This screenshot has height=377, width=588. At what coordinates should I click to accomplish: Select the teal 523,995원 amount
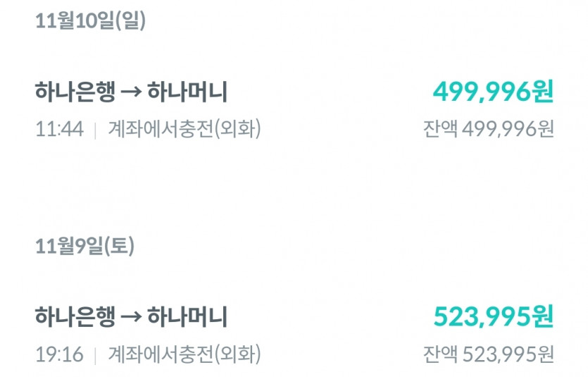[x=493, y=316]
